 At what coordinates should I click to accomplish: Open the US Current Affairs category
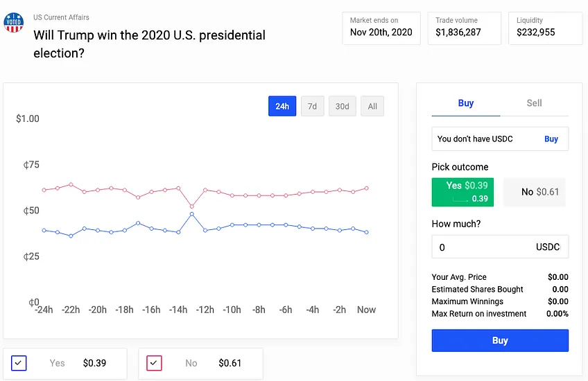61,17
